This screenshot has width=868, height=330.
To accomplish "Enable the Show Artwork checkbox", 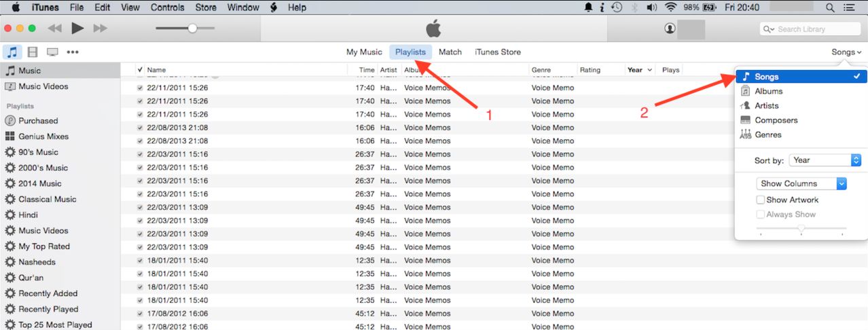I will pos(761,200).
